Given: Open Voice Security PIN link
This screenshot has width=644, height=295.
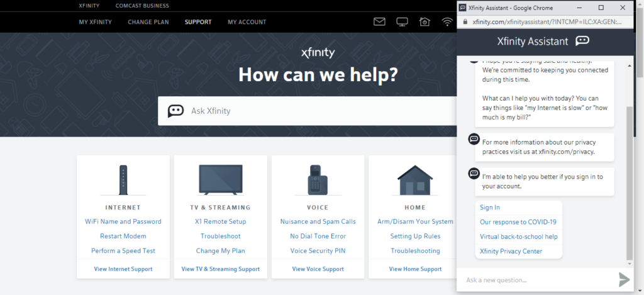Looking at the screenshot, I should [x=318, y=250].
